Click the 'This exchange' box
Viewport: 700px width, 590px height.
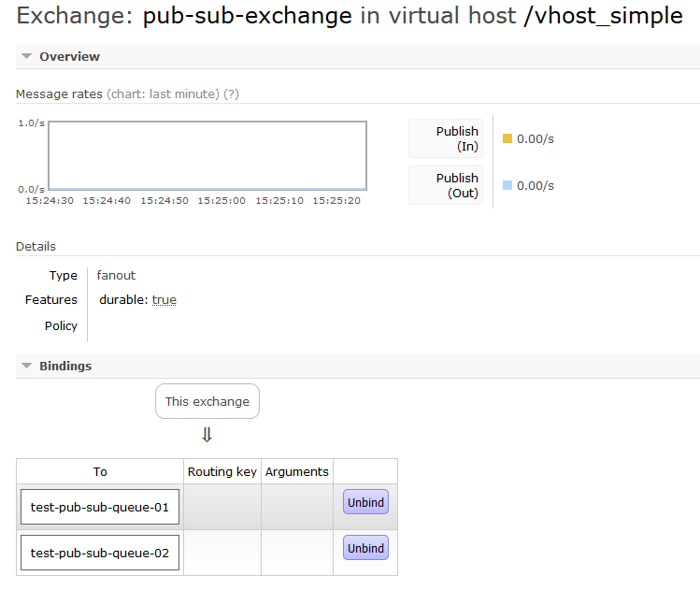coord(207,401)
